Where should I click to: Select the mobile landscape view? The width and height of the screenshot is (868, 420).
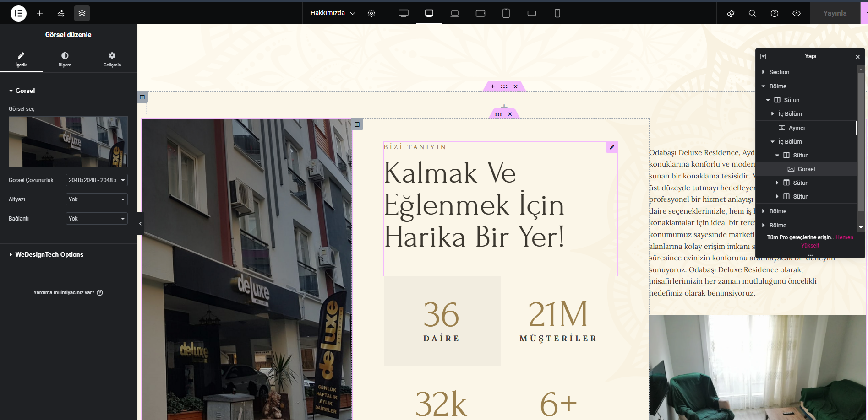click(532, 13)
